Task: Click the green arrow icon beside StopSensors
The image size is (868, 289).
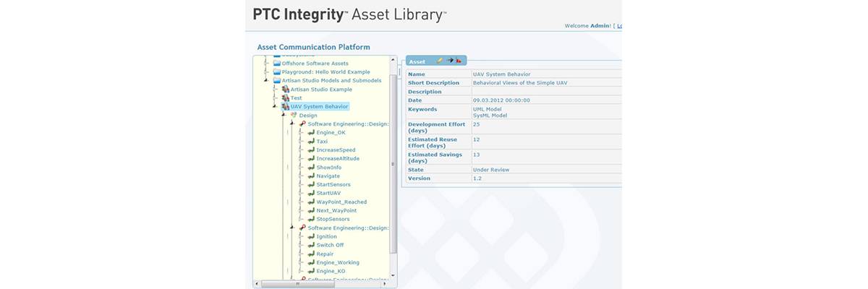Action: click(x=311, y=220)
